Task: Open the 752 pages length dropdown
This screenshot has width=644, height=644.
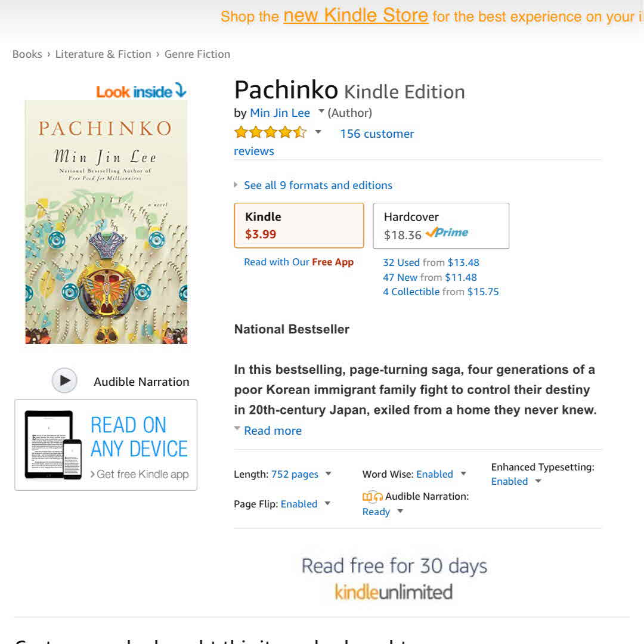Action: pos(328,474)
